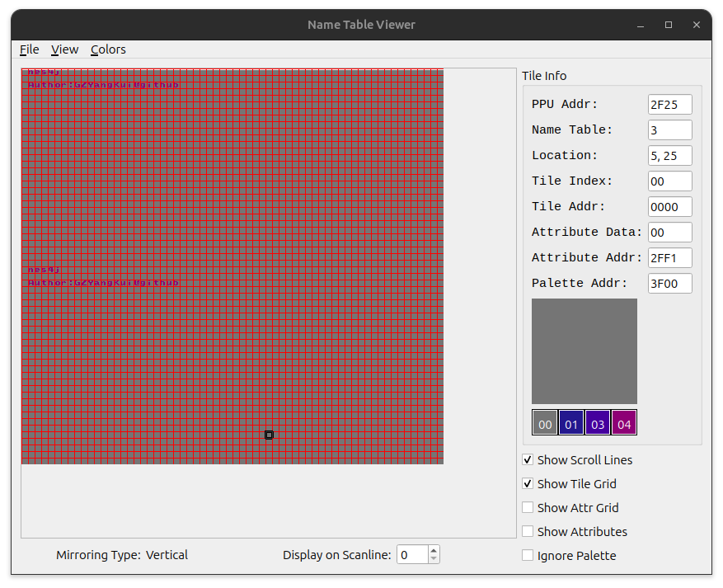Click inside the Display on Scanline field
723x588 pixels.
point(411,554)
